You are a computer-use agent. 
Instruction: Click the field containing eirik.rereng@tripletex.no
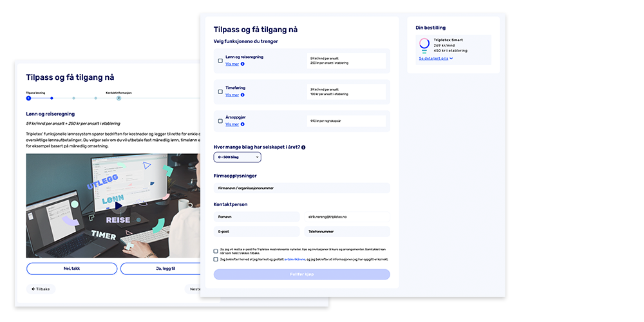tap(347, 216)
